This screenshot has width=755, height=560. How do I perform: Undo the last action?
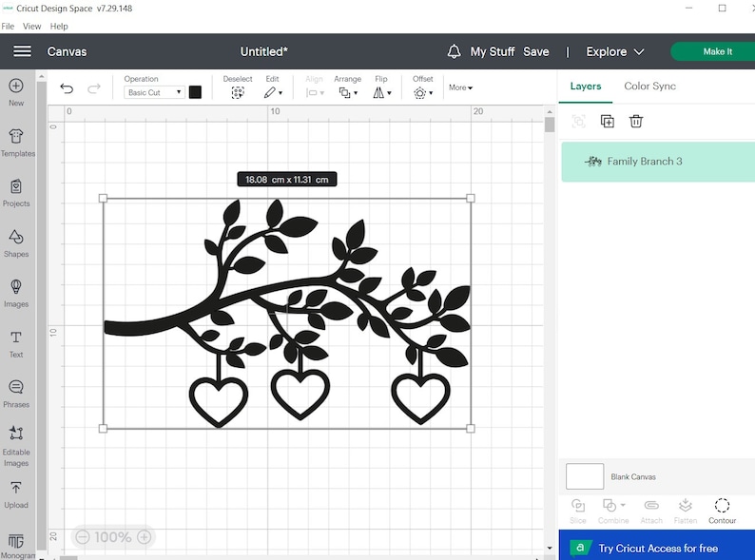pos(67,89)
